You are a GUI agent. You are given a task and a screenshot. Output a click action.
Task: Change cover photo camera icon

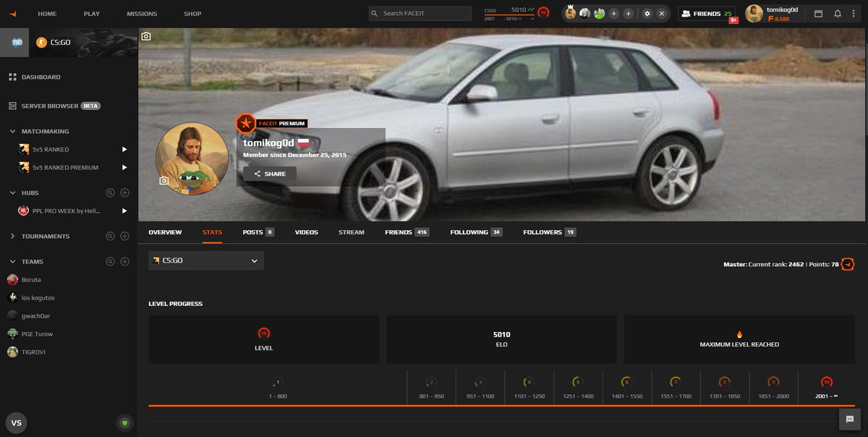[146, 36]
